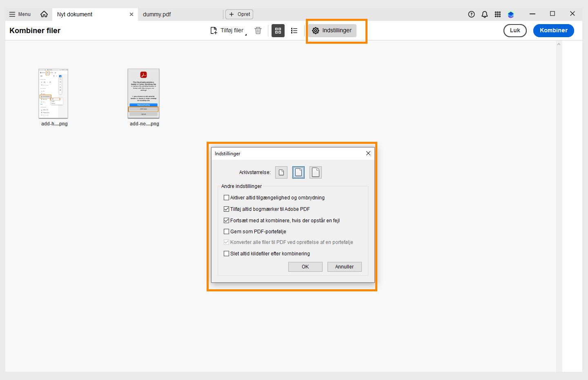Open the notifications bell
Screen dimensions: 588x380
point(485,14)
